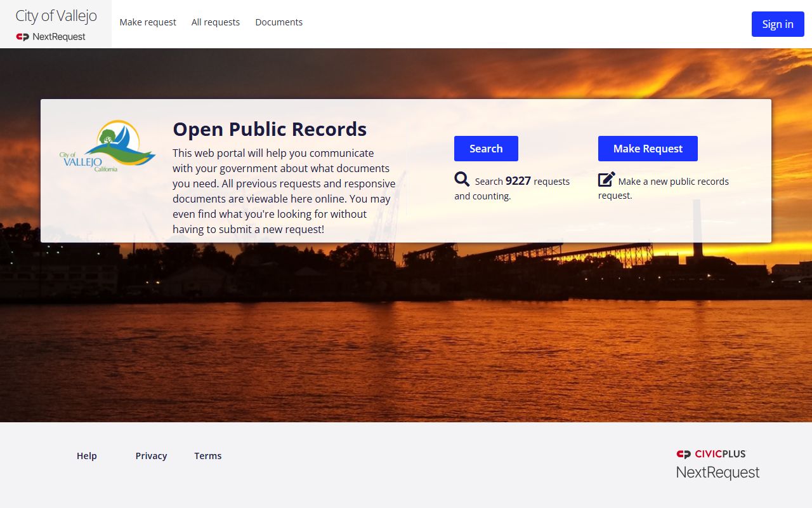The image size is (812, 508).
Task: Open the Terms footer link
Action: [x=207, y=456]
